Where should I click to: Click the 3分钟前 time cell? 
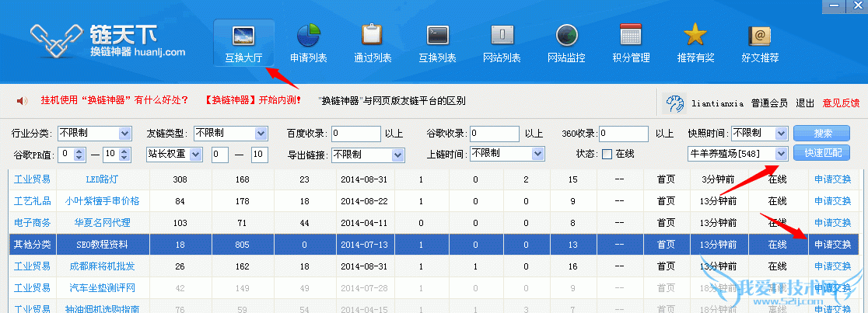tap(718, 179)
